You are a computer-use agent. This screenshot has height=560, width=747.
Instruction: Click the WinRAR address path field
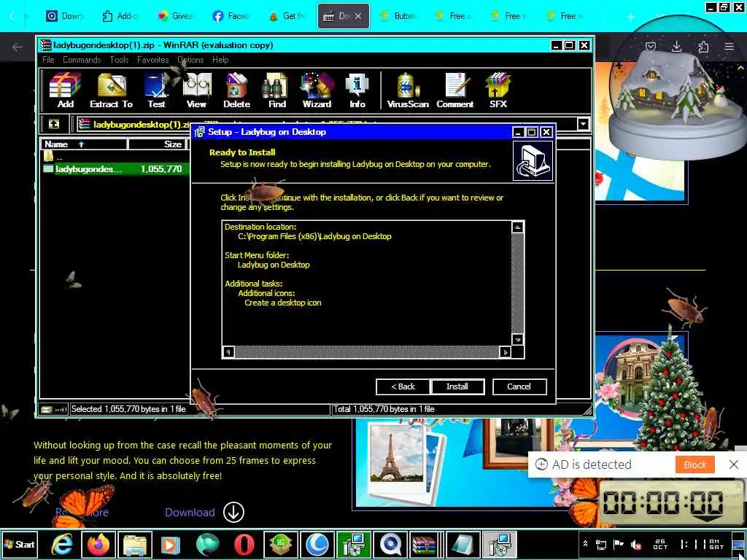pos(327,124)
